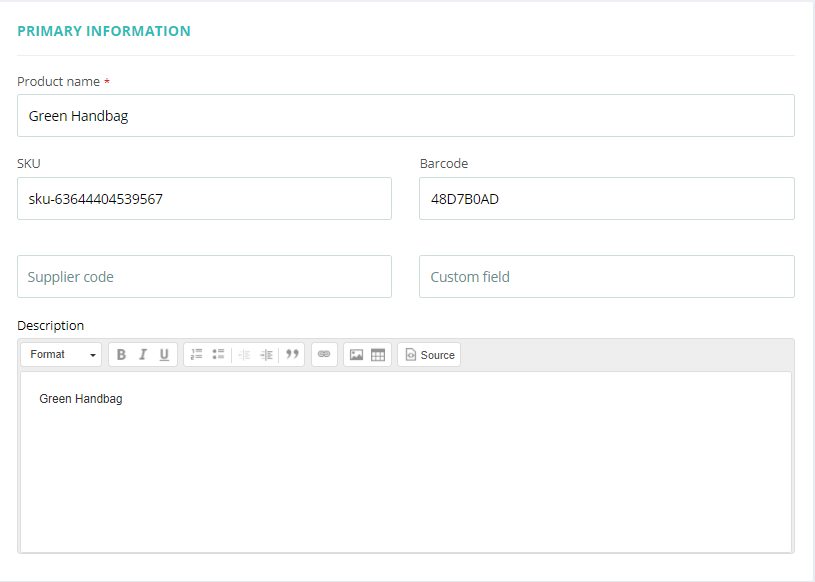Insert a numbered list
This screenshot has height=582, width=815.
click(x=196, y=354)
